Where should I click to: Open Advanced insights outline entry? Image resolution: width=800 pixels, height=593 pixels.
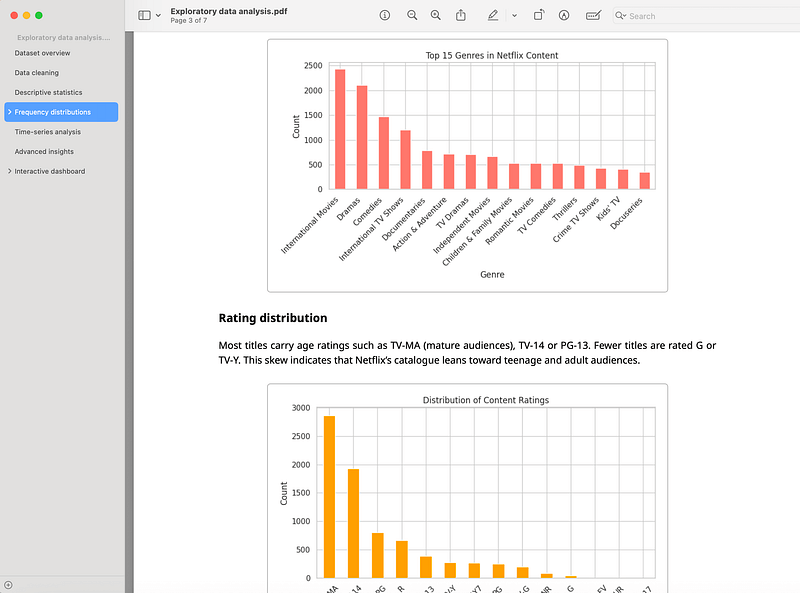coord(44,152)
